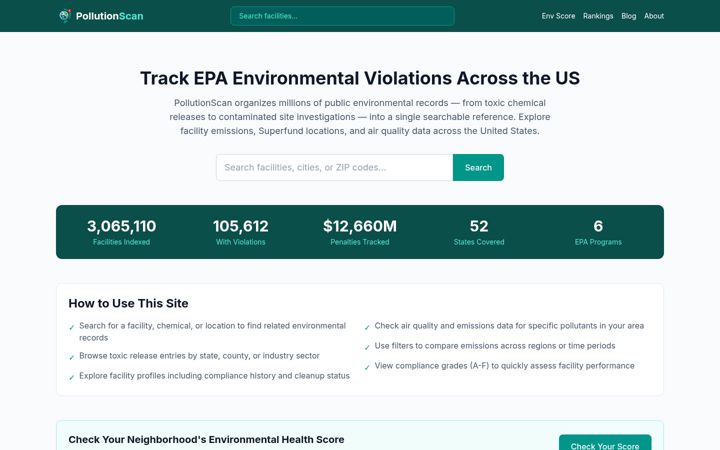Click the text Explore facility profiles including compliance history

(x=214, y=376)
